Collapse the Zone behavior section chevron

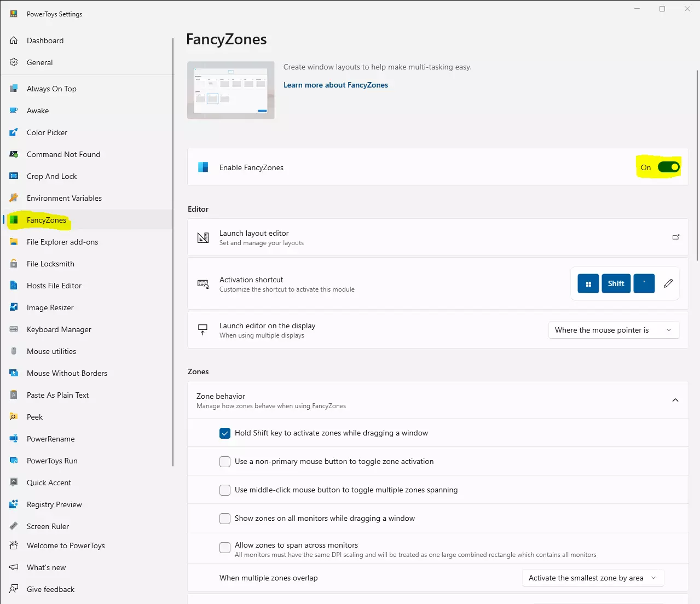[675, 400]
